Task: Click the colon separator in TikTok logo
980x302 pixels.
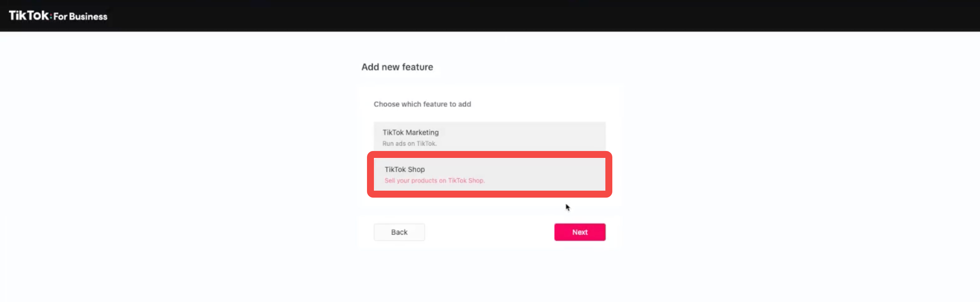Action: click(51, 16)
